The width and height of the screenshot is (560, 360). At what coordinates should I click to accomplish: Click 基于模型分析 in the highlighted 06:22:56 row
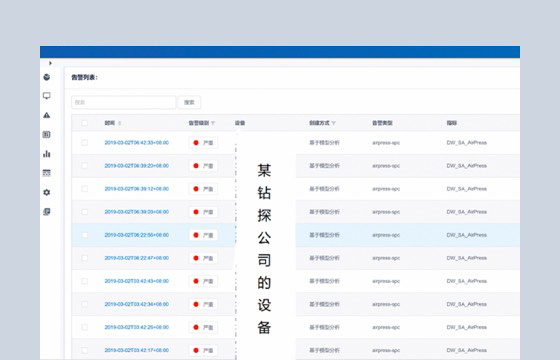[x=324, y=235]
